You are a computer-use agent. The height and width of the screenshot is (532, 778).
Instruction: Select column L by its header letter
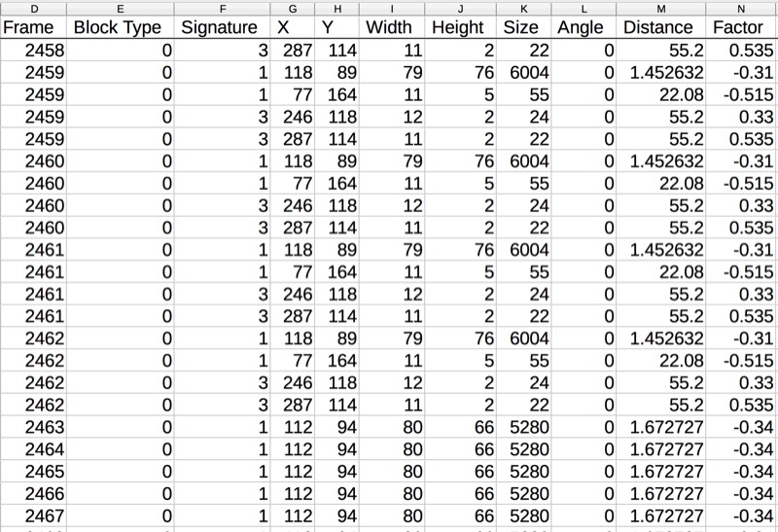pos(583,9)
